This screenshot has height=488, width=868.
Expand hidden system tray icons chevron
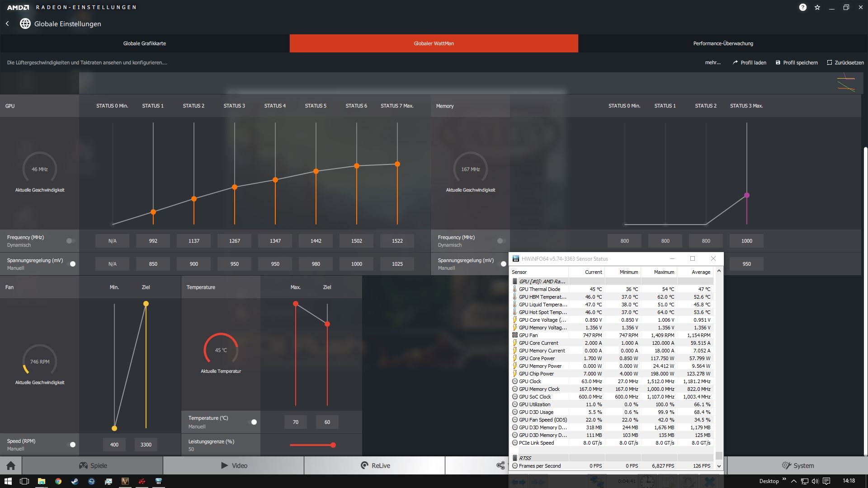pos(793,481)
